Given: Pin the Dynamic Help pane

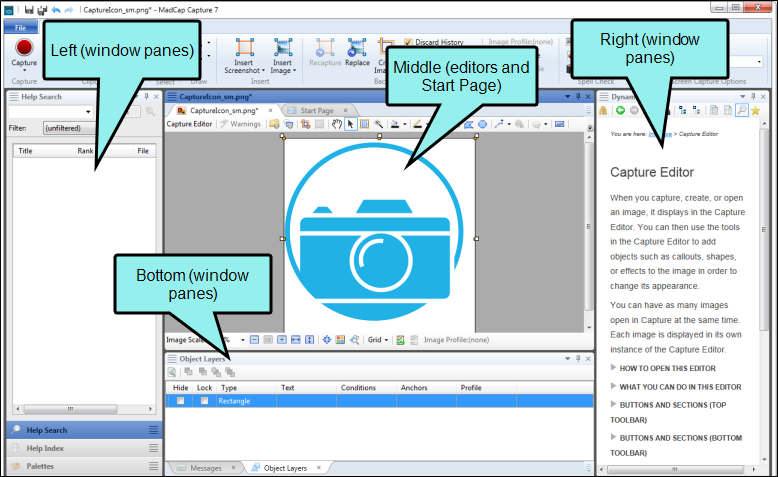Looking at the screenshot, I should point(753,96).
